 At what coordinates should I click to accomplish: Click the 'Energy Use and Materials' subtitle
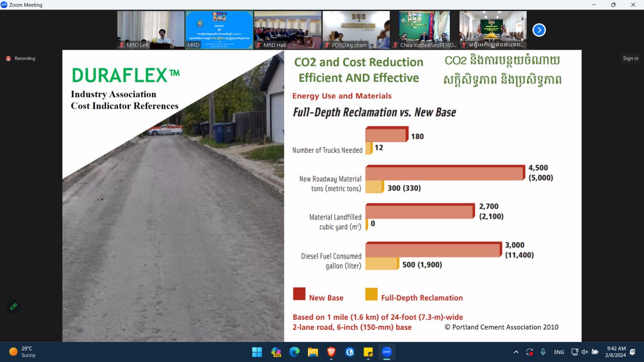point(342,96)
